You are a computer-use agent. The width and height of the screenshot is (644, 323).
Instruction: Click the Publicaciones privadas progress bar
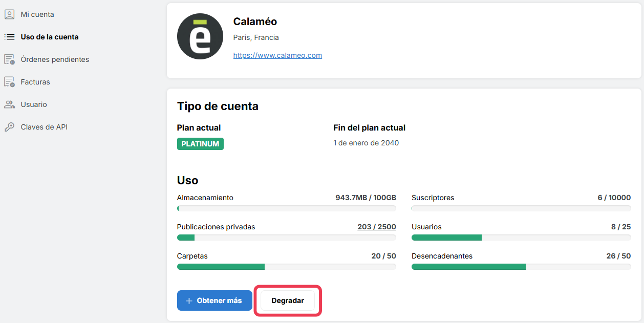pyautogui.click(x=287, y=238)
